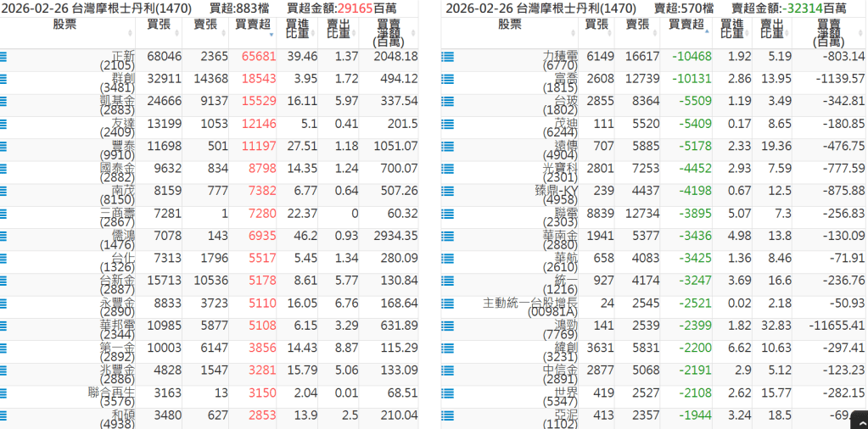Click the 股票 header in the left table
The image size is (868, 429).
(x=64, y=25)
